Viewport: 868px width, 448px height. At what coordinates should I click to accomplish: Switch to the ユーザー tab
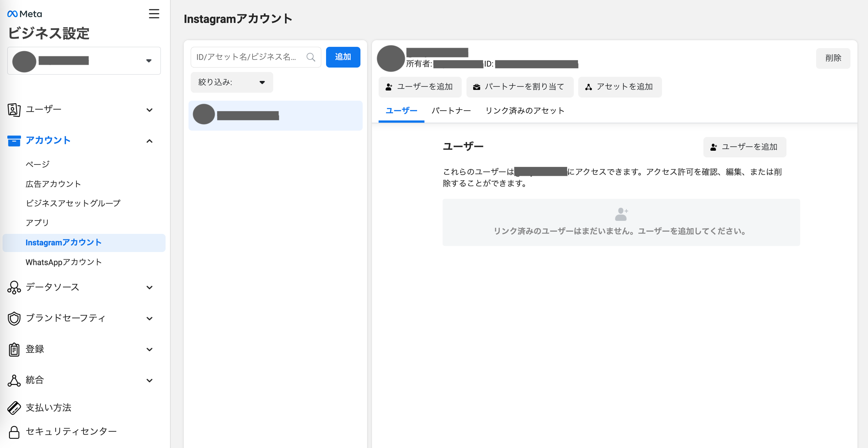coord(401,111)
